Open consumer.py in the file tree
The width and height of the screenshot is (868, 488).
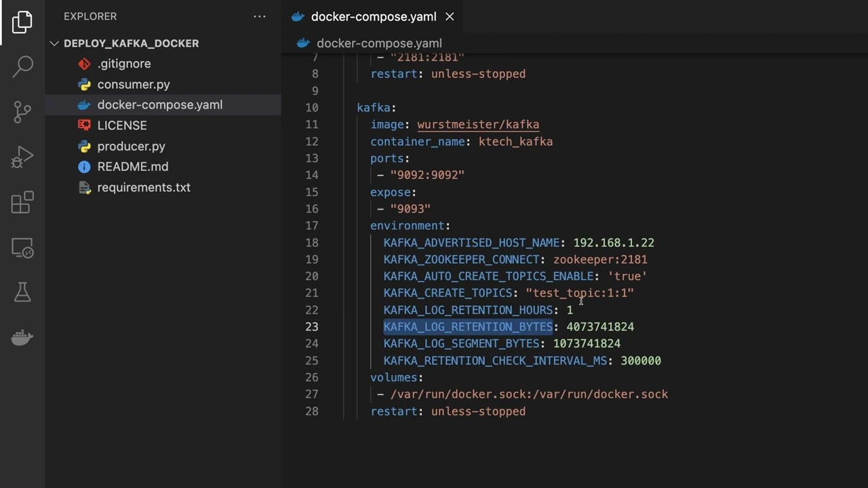click(134, 85)
